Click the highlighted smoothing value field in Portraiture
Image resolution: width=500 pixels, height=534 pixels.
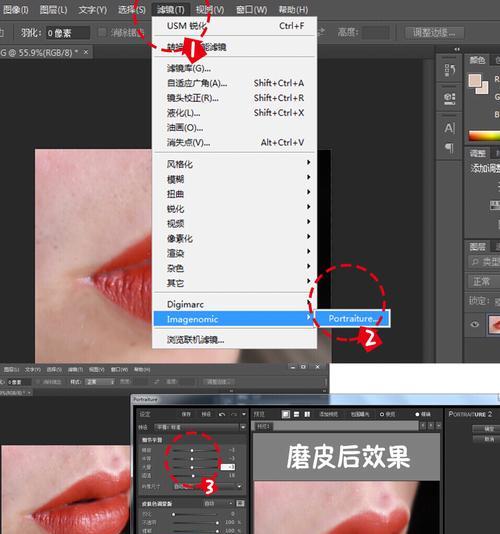[228, 467]
